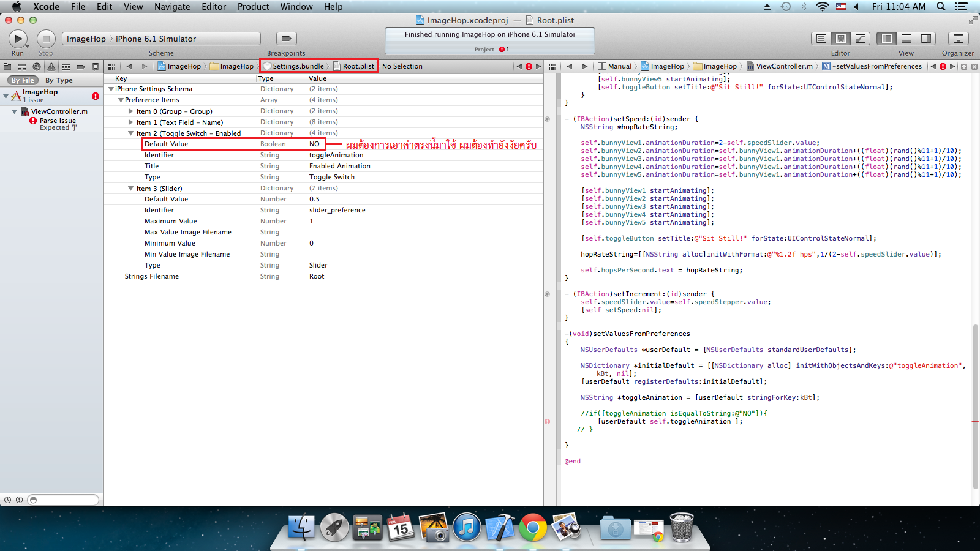Collapse the ImageHop issue group
The width and height of the screenshot is (980, 551).
click(6, 96)
